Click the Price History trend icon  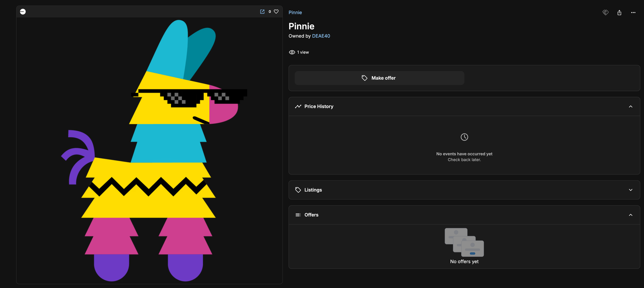tap(298, 106)
